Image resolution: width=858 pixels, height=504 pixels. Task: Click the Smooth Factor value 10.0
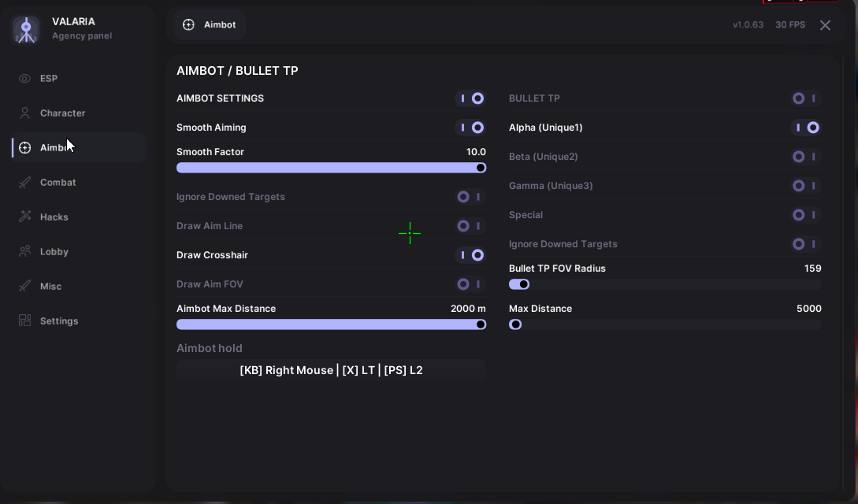(x=476, y=152)
